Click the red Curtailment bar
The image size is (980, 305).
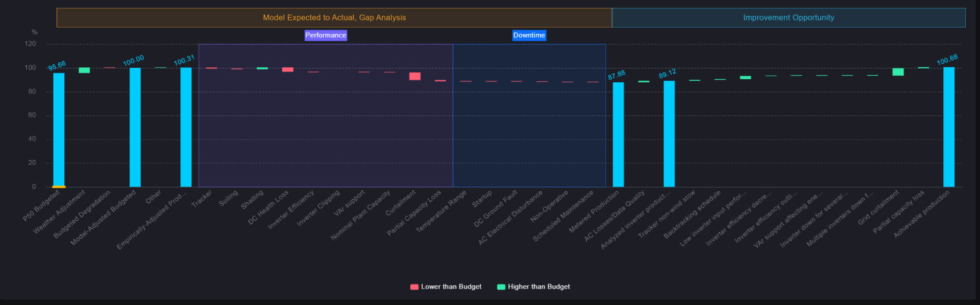415,76
